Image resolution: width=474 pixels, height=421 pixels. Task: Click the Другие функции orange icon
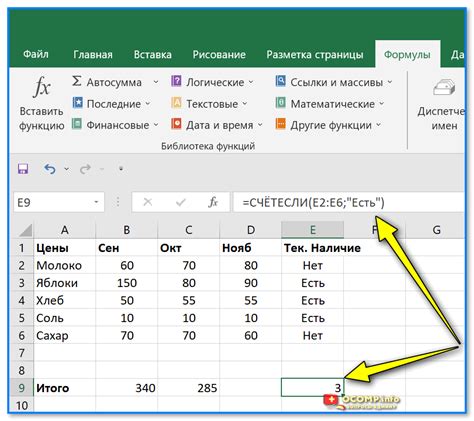pos(280,124)
